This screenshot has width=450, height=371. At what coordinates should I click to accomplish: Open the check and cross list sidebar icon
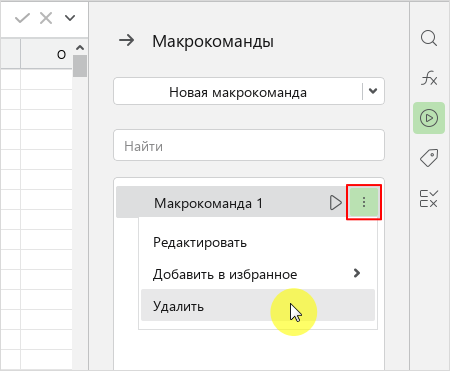429,199
